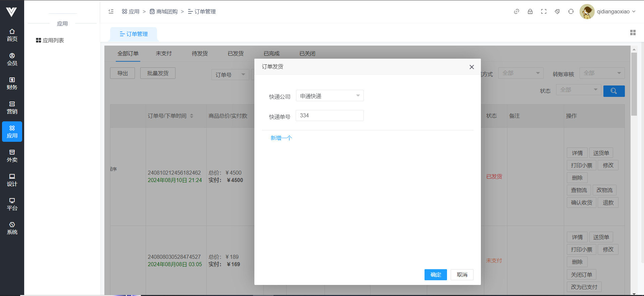Switch to the 待发货 tab
Screen dimensions: 644x296
(x=200, y=54)
